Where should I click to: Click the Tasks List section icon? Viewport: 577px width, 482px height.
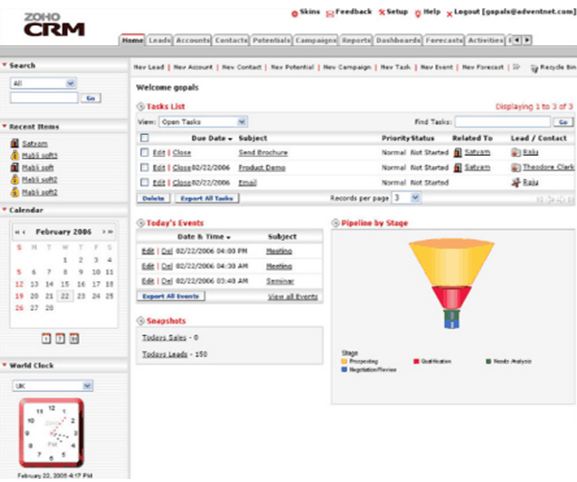pos(141,107)
